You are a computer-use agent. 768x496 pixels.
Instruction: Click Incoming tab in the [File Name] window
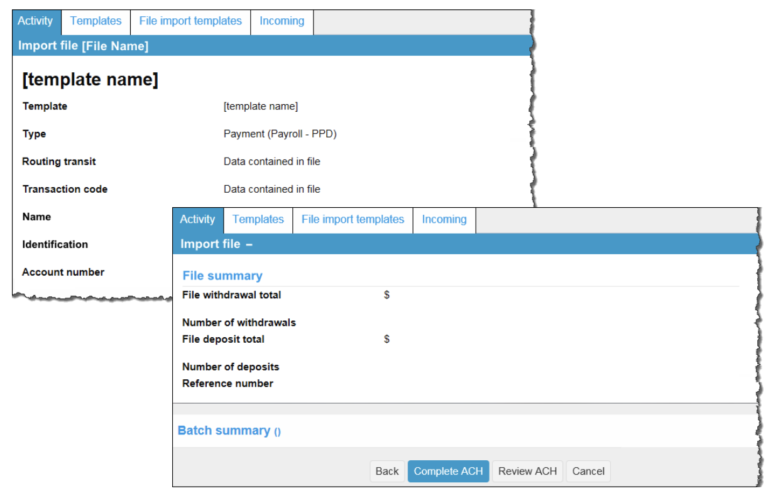point(282,21)
